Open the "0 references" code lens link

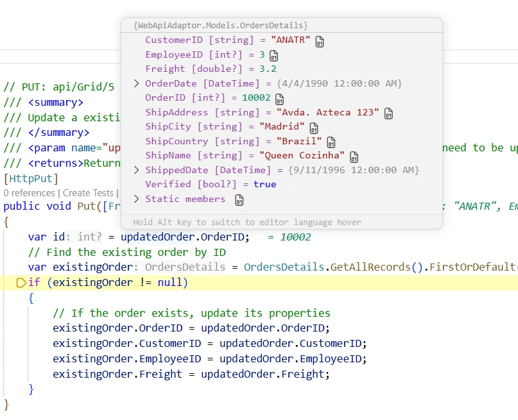tap(29, 193)
